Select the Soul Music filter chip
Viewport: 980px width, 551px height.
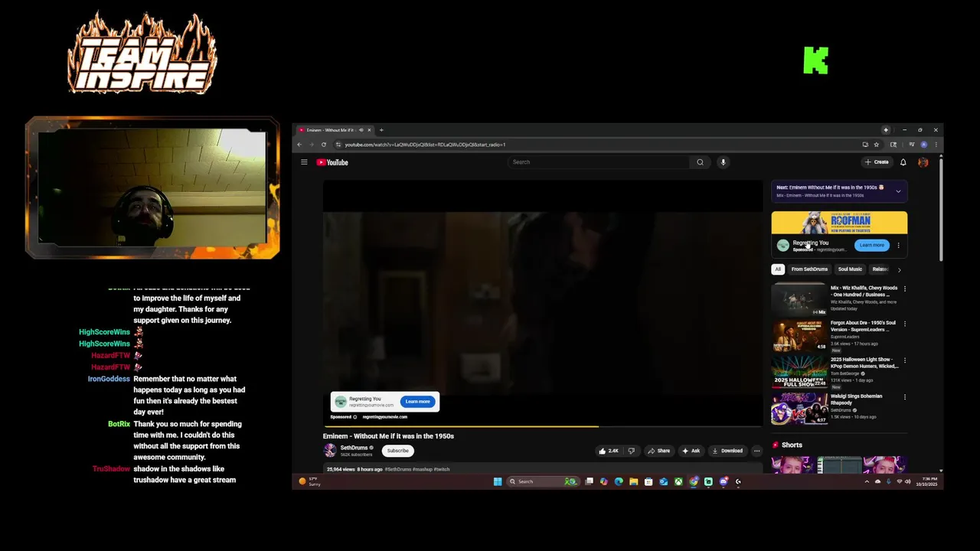click(x=850, y=269)
